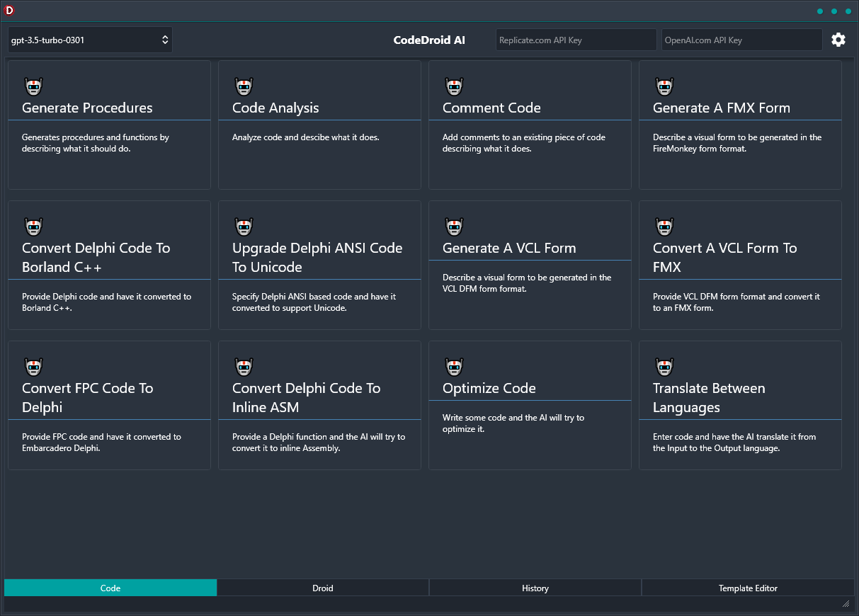The height and width of the screenshot is (616, 859).
Task: Click the robot icon on Generate Procedures card
Action: point(33,86)
